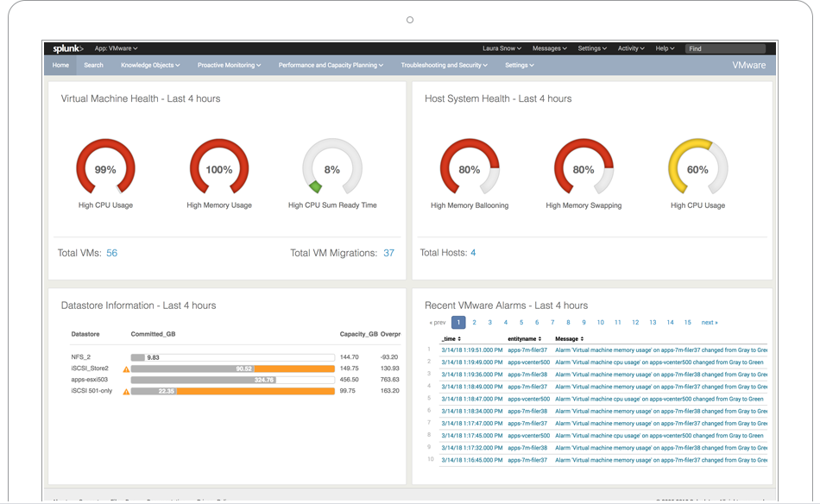Select the NFS_2 datastore name
The width and height of the screenshot is (820, 504).
[81, 357]
